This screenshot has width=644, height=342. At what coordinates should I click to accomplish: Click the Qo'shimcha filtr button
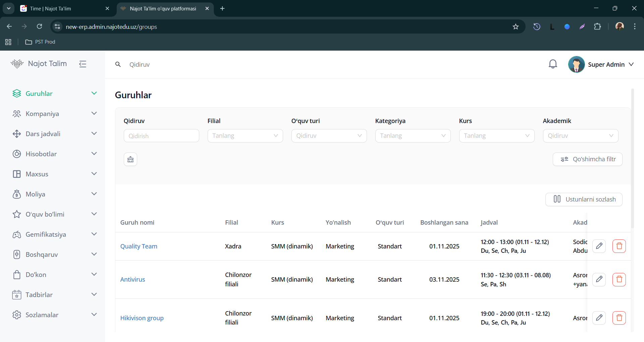(x=588, y=159)
